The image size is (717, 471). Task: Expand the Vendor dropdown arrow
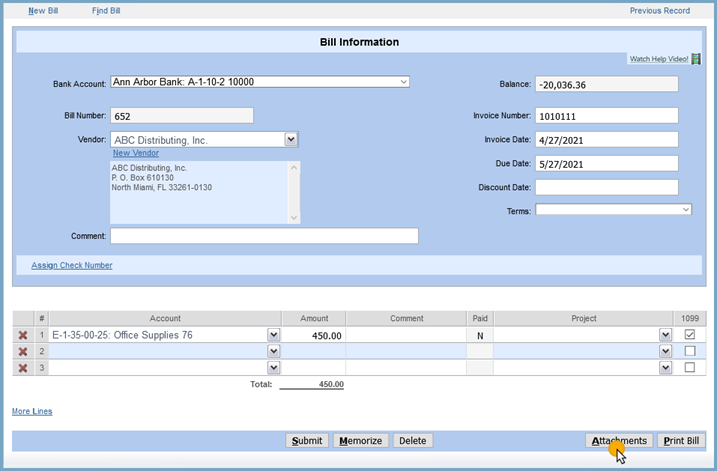291,139
